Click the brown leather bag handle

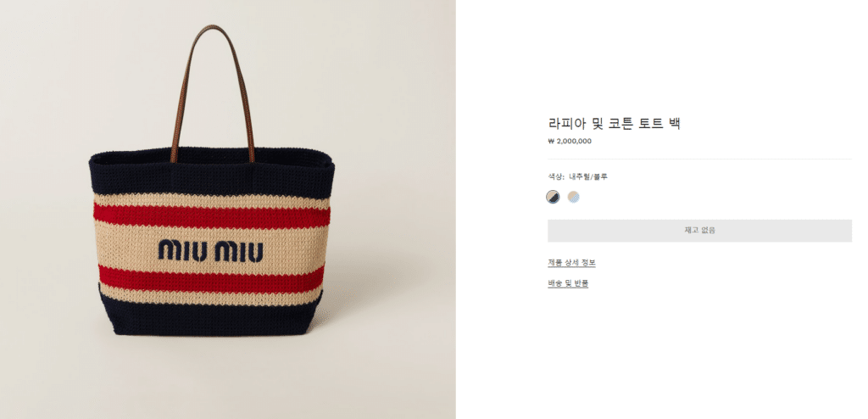(x=212, y=92)
